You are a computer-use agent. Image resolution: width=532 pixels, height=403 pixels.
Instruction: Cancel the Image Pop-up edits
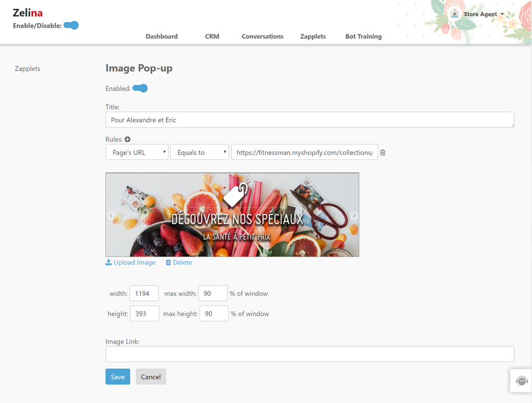[151, 377]
